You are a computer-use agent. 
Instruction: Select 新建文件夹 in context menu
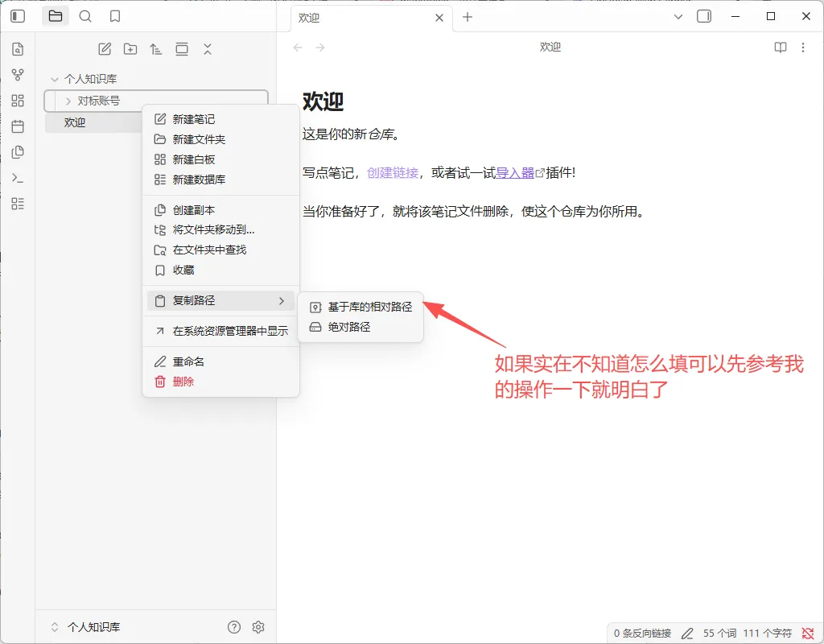pos(221,139)
